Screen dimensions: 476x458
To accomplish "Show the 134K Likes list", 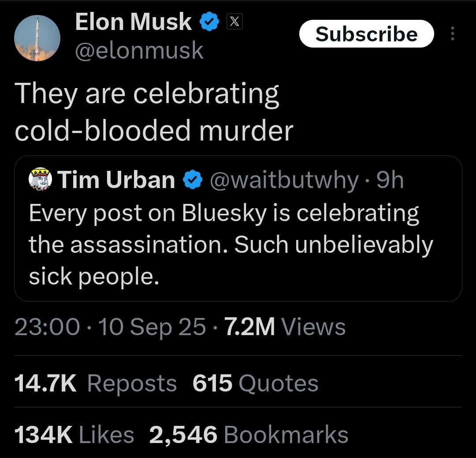I will tap(74, 435).
